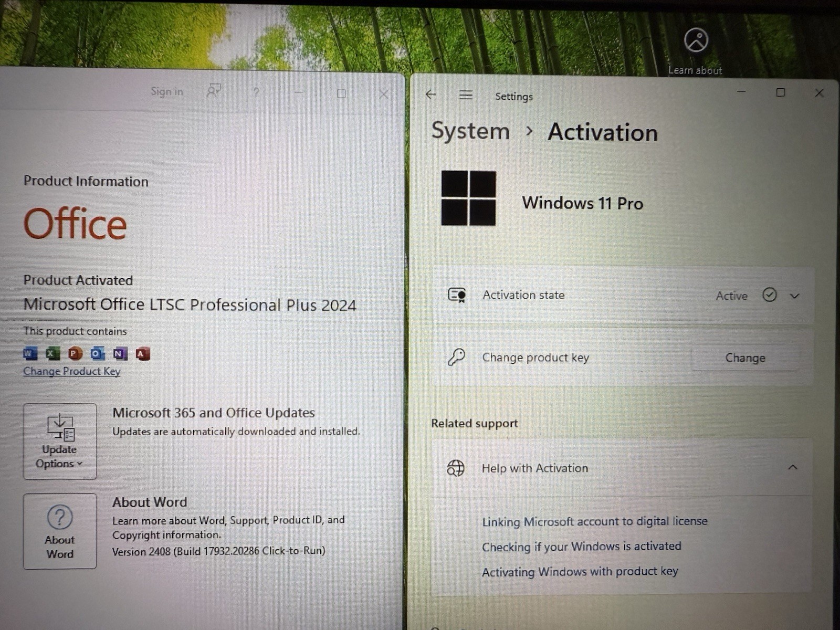840x630 pixels.
Task: Collapse the Help with Activation section
Action: [x=793, y=467]
